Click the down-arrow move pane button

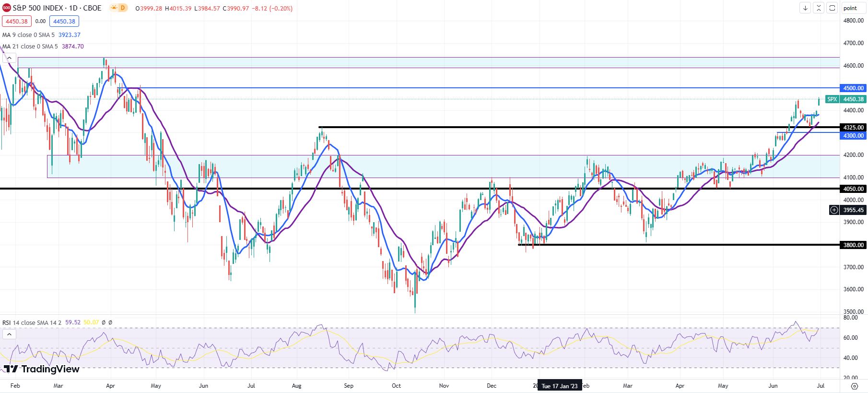pos(805,8)
